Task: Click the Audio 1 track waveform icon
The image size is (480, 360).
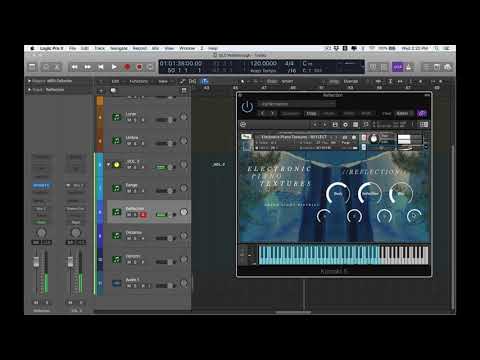Action: (116, 283)
